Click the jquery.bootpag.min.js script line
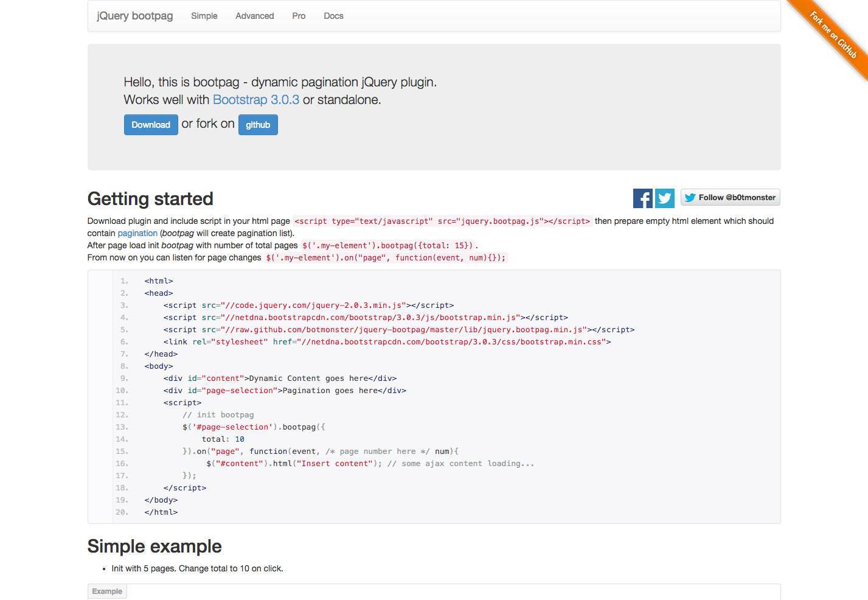The width and height of the screenshot is (868, 600). [399, 330]
